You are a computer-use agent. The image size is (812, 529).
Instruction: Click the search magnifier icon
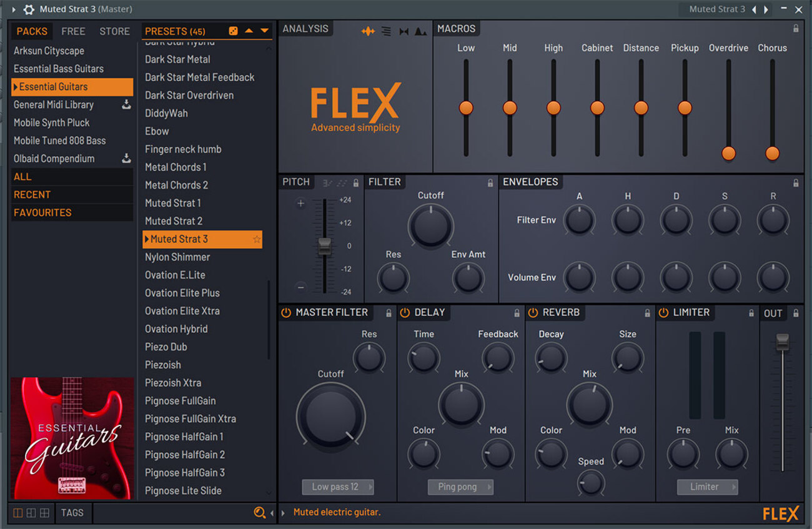pyautogui.click(x=259, y=513)
